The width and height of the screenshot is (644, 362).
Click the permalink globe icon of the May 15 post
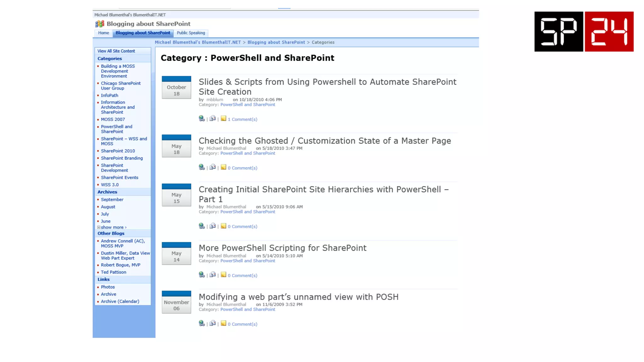click(x=202, y=226)
